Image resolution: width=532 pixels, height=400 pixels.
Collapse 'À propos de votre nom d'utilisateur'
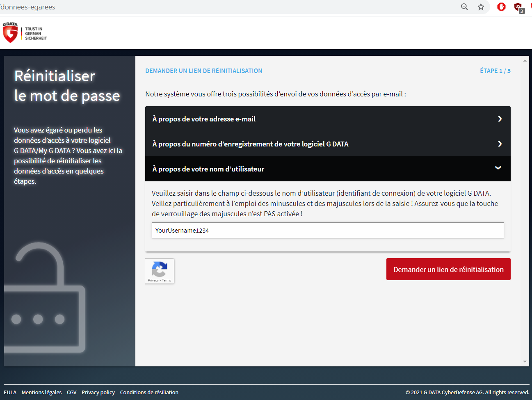(328, 169)
